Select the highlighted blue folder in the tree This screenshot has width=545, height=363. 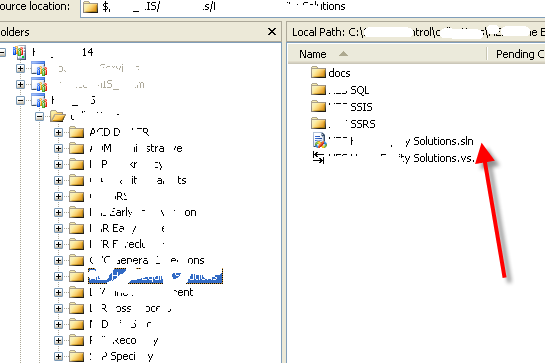155,276
